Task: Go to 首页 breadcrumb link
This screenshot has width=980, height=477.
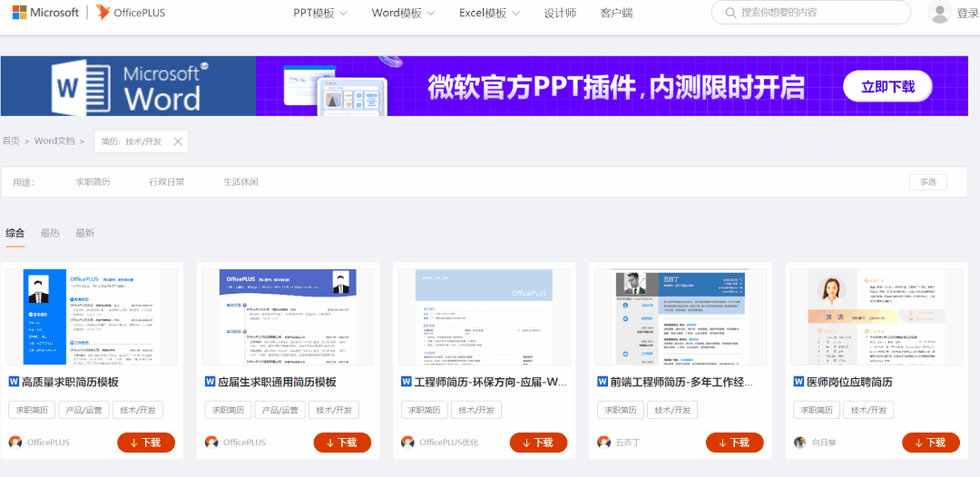Action: [11, 141]
